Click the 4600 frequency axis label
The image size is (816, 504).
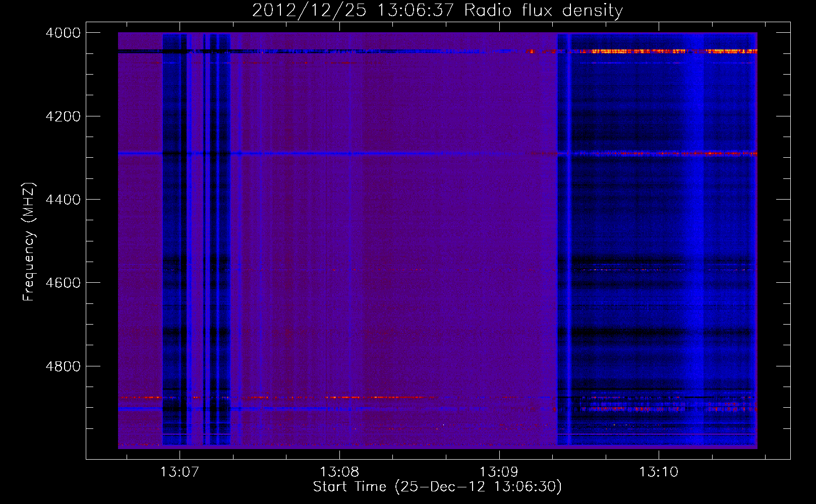click(x=63, y=283)
